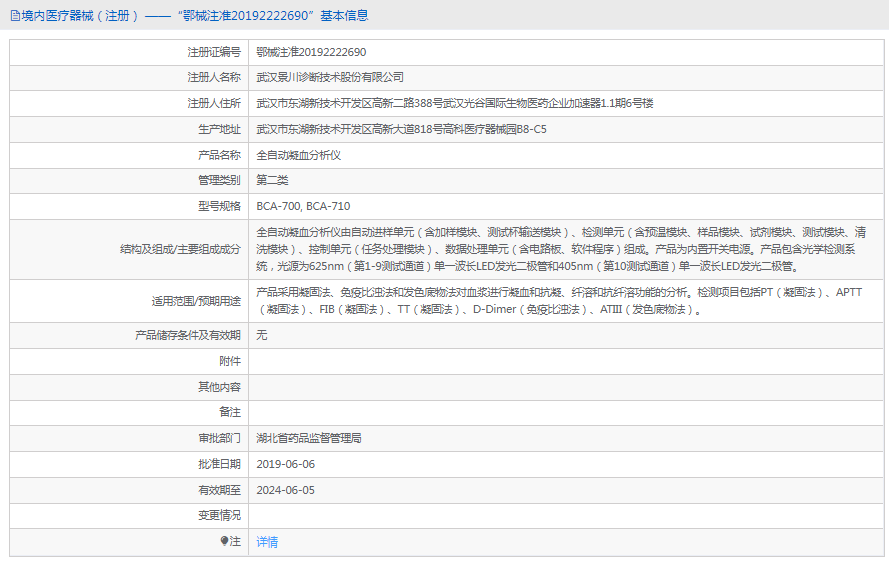Select approval date 2019-06-06

tap(286, 465)
